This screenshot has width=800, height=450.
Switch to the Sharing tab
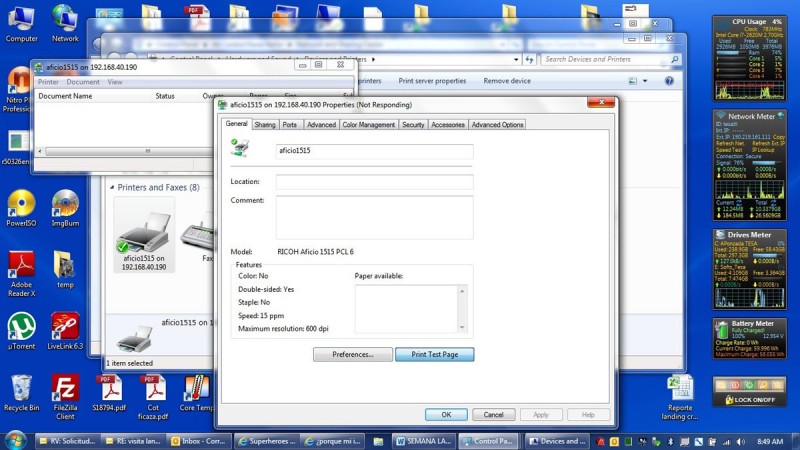(x=265, y=124)
